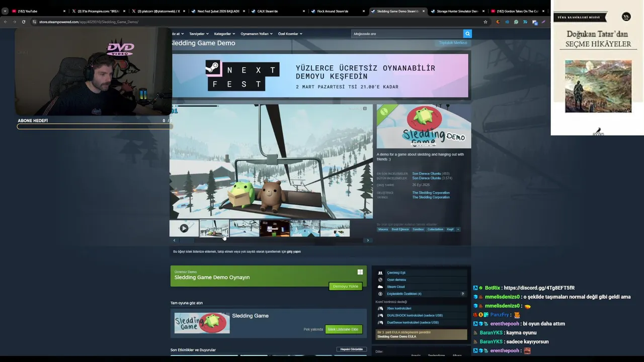Image resolution: width=644 pixels, height=362 pixels.
Task: Click the DualSense kontrolcüleri controller icon
Action: click(x=380, y=322)
